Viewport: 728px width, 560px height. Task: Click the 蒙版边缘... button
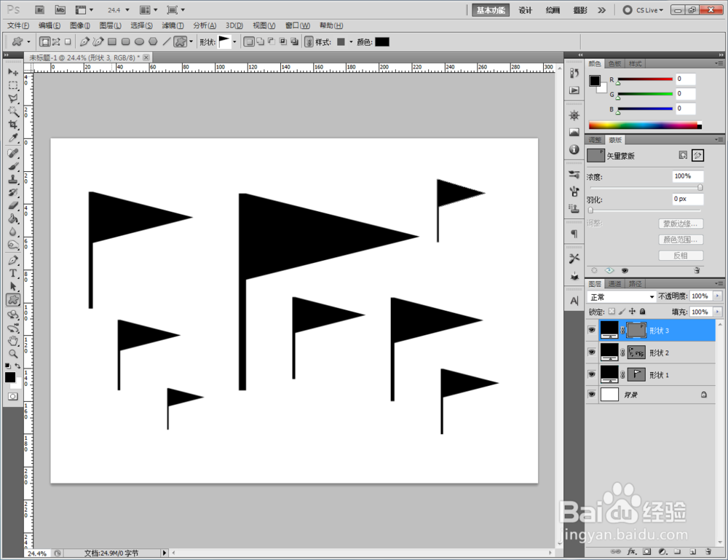(x=681, y=224)
